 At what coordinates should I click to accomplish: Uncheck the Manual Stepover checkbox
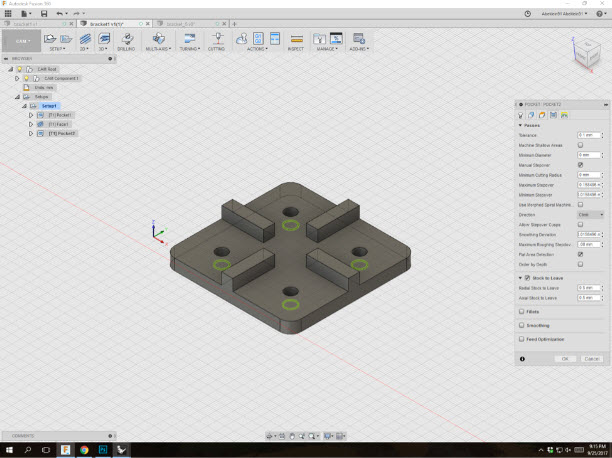581,165
